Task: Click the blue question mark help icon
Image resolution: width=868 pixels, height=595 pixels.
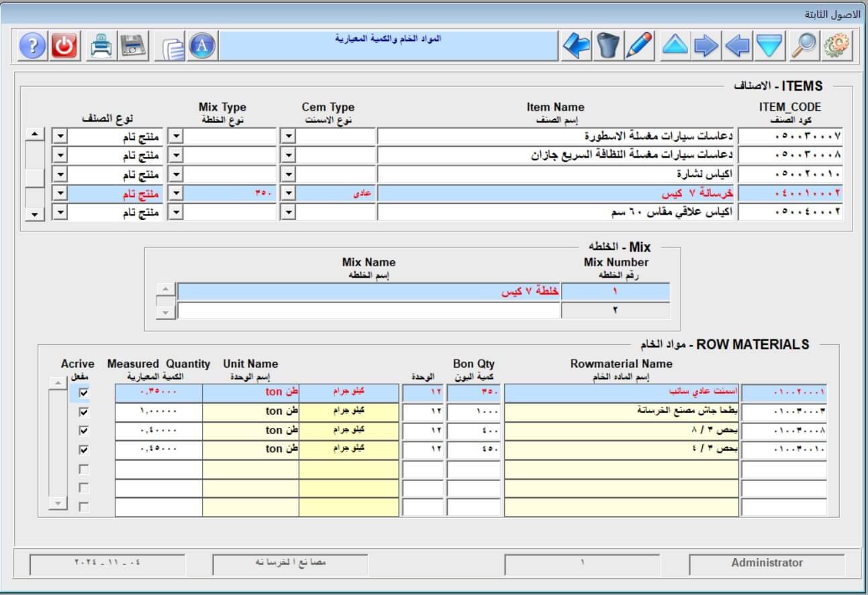Action: pos(32,46)
